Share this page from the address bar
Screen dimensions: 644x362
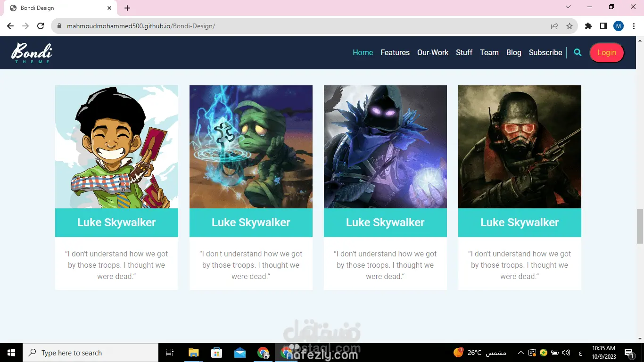click(554, 26)
